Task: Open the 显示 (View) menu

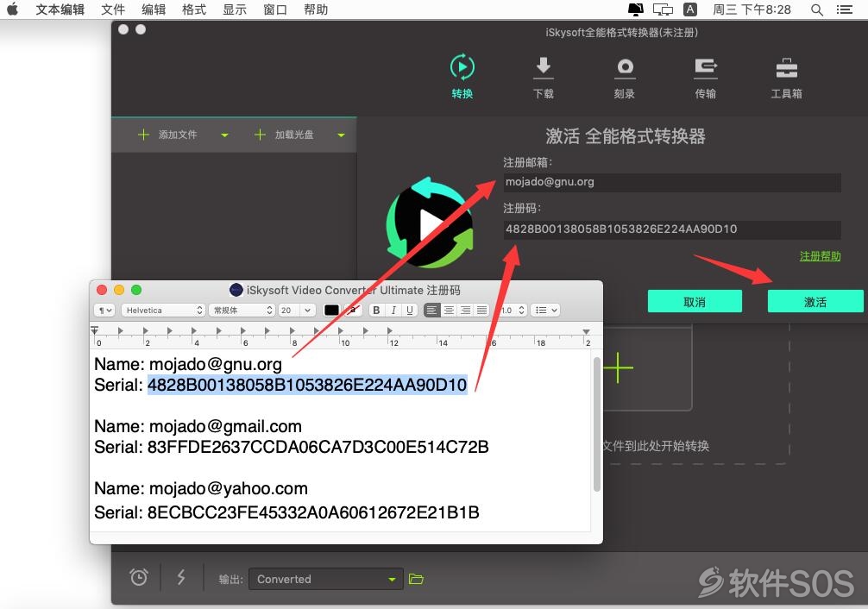Action: (x=234, y=9)
